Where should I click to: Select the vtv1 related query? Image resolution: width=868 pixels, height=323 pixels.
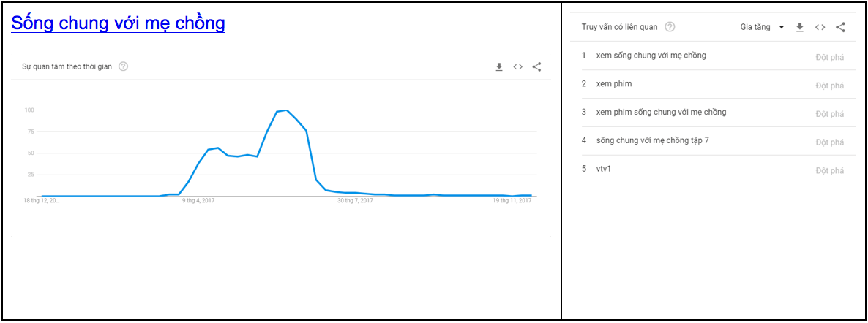click(712, 170)
